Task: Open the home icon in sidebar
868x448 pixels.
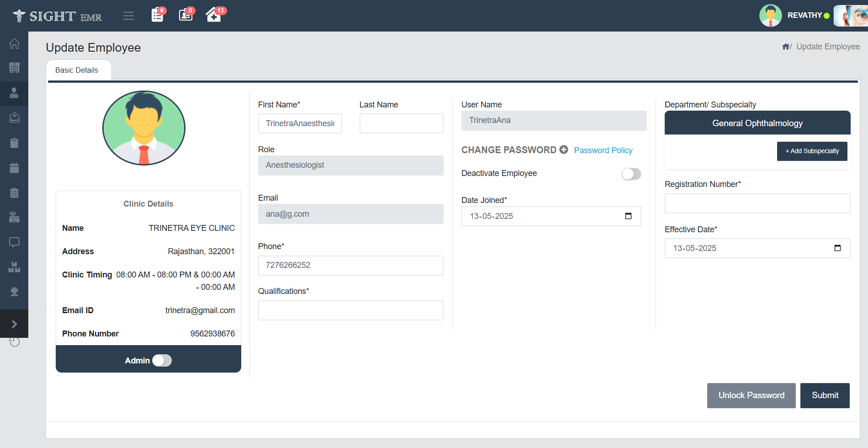Action: [14, 44]
